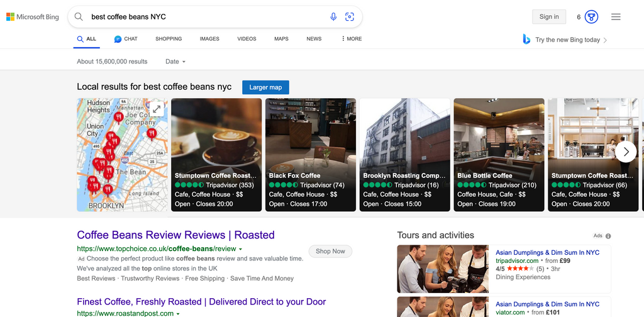Image resolution: width=644 pixels, height=317 pixels.
Task: Open visual search camera icon
Action: (350, 17)
